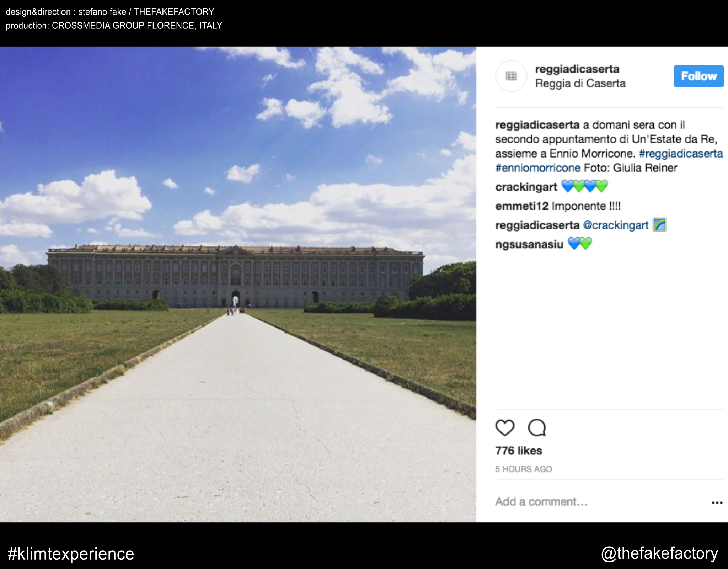The height and width of the screenshot is (569, 728).
Task: Click the Add a comment field
Action: pyautogui.click(x=601, y=502)
